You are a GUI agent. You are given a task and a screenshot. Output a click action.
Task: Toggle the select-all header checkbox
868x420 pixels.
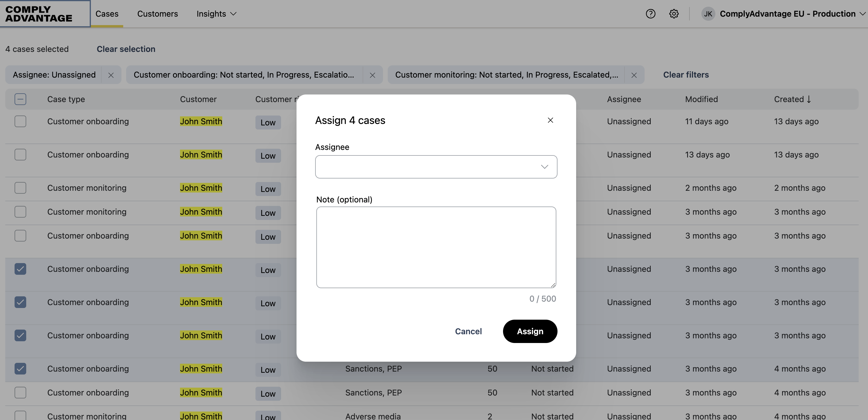click(x=20, y=99)
